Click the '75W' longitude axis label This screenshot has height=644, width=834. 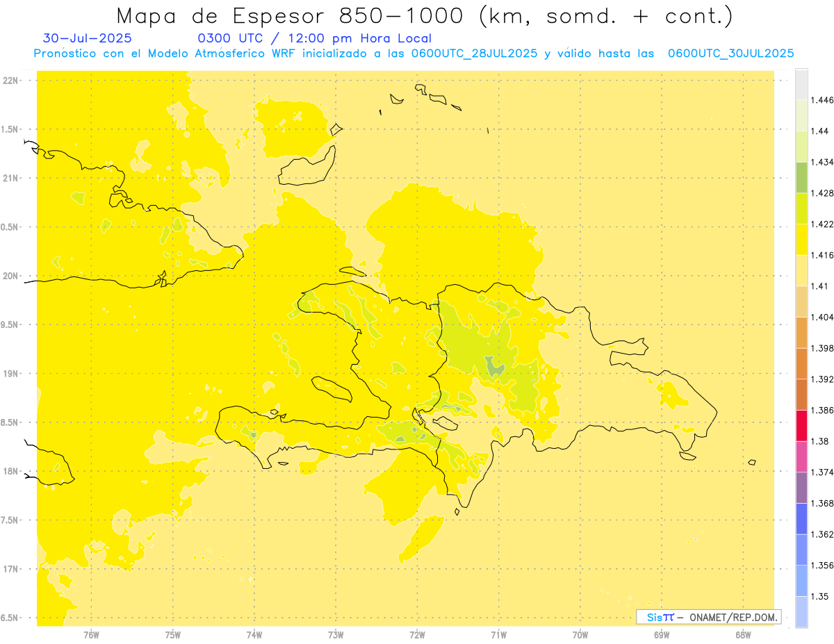[x=172, y=634]
